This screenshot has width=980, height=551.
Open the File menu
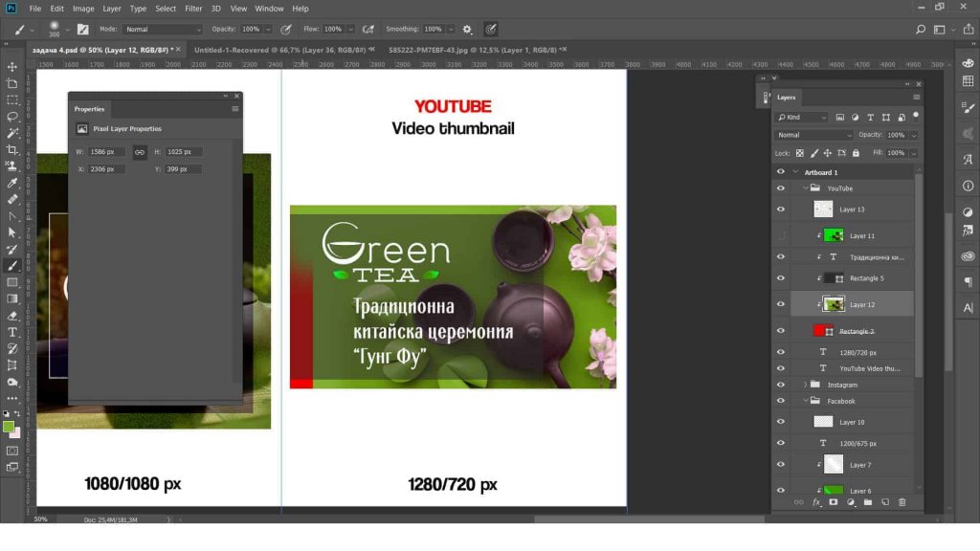[x=35, y=9]
